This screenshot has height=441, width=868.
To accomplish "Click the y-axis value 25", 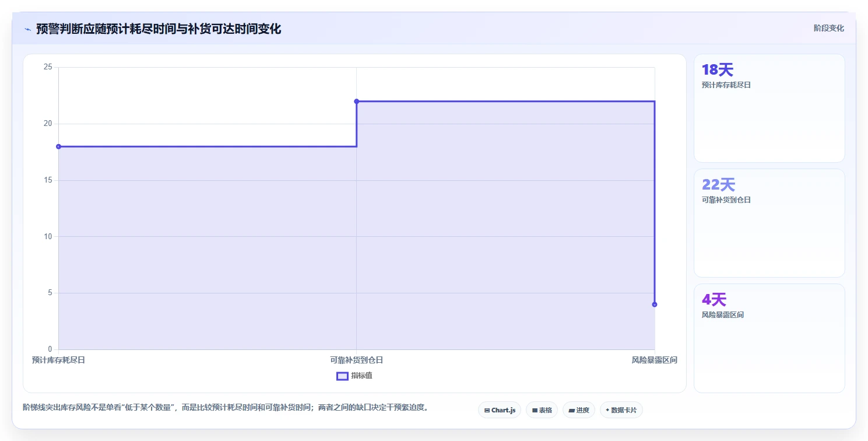I will click(x=48, y=67).
